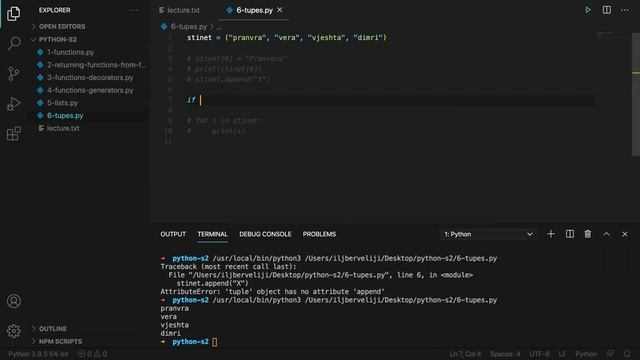Change end of line sequence LF
Screen dimensions: 640x360
tap(562, 354)
